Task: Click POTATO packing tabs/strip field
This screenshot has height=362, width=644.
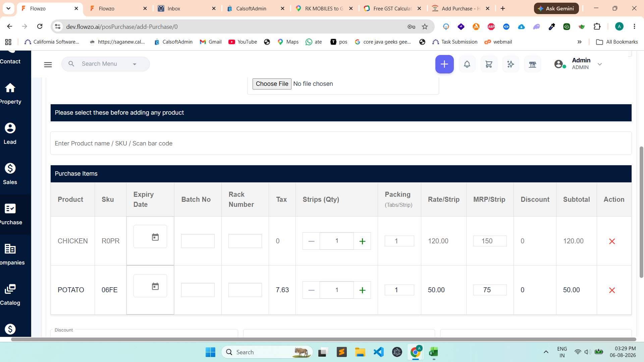Action: coord(399,290)
